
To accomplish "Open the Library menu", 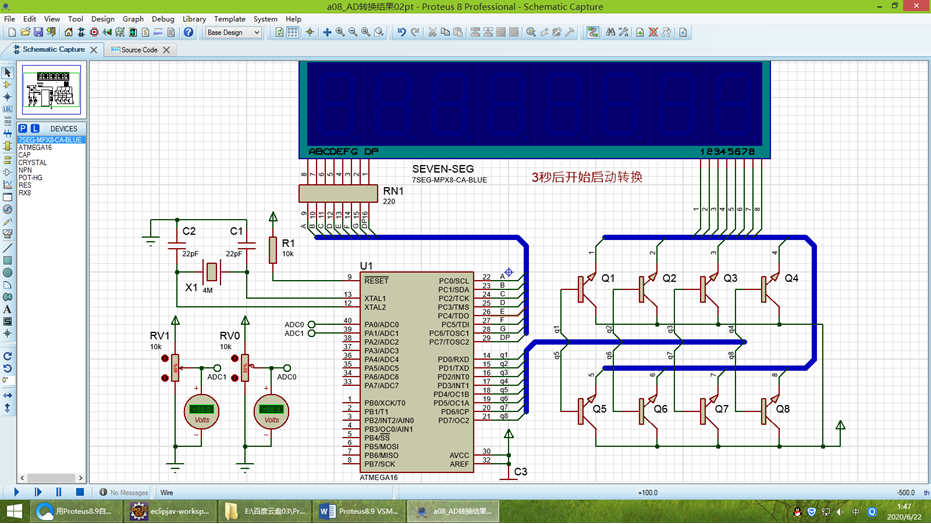I will click(x=194, y=19).
